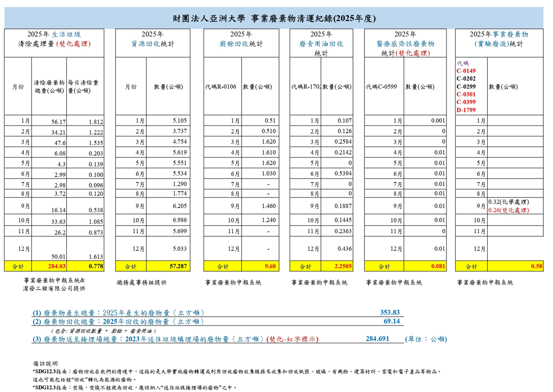This screenshot has height=392, width=553.
Task: Select the 廚餘回收 total 9.60
Action: tap(270, 266)
